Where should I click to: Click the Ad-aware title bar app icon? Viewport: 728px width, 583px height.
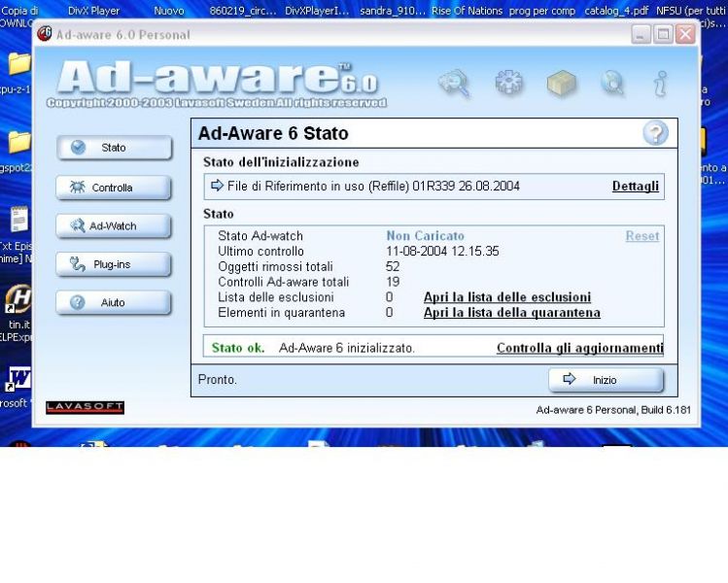coord(45,34)
